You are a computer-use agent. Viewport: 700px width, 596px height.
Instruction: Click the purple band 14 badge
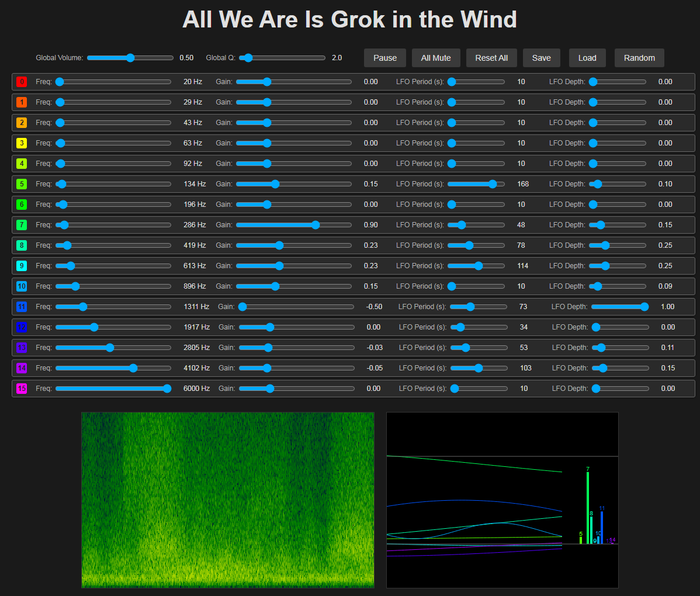(x=22, y=368)
